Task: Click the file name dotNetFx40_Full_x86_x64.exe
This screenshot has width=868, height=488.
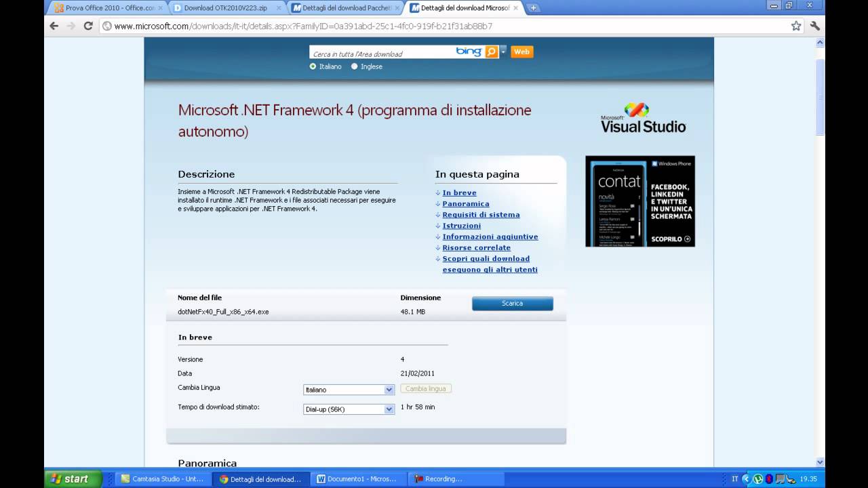Action: point(223,312)
